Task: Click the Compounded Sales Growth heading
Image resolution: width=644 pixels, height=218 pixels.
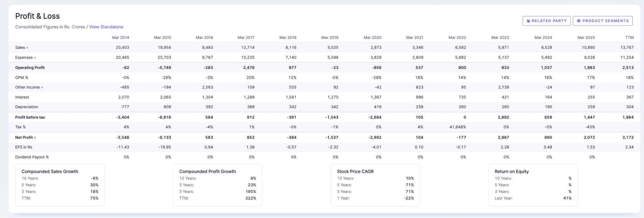Action: click(x=49, y=171)
